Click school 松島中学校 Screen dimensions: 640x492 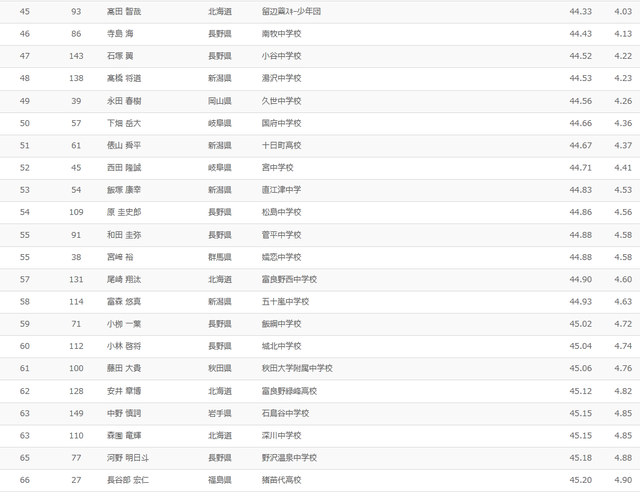[x=282, y=212]
